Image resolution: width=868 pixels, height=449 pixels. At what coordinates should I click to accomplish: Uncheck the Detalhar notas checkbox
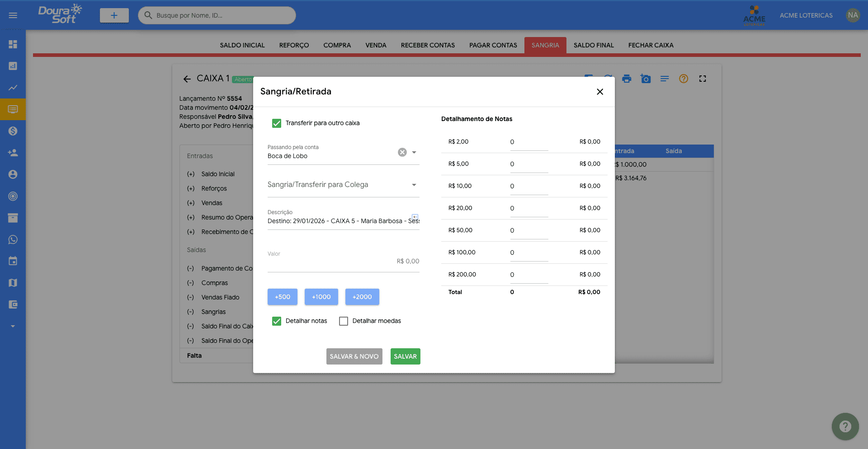click(277, 321)
